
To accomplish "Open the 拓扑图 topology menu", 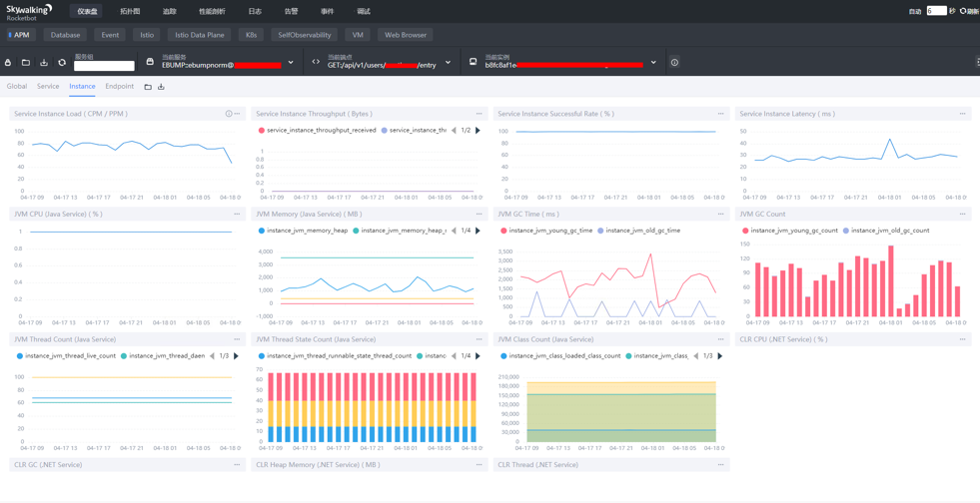I will [x=130, y=11].
